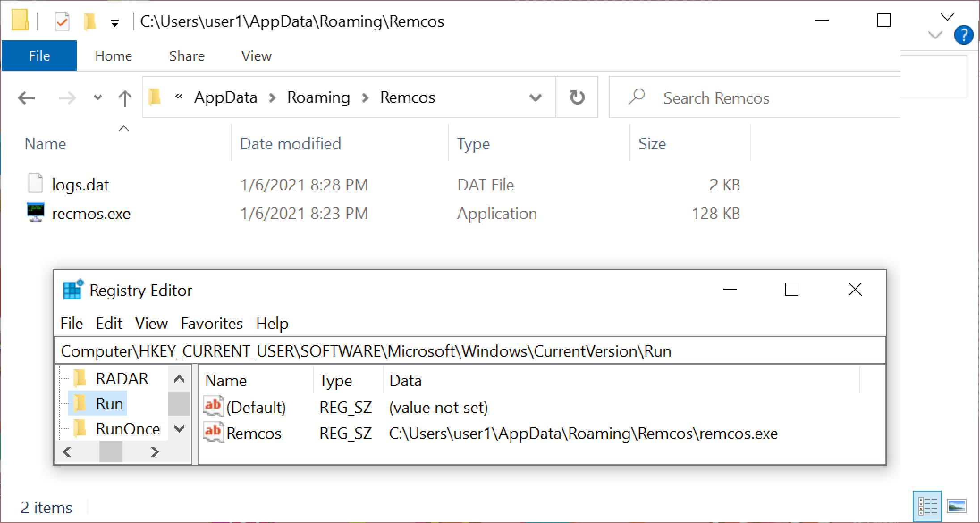980x523 pixels.
Task: Click the 2 items status text
Action: [x=46, y=507]
